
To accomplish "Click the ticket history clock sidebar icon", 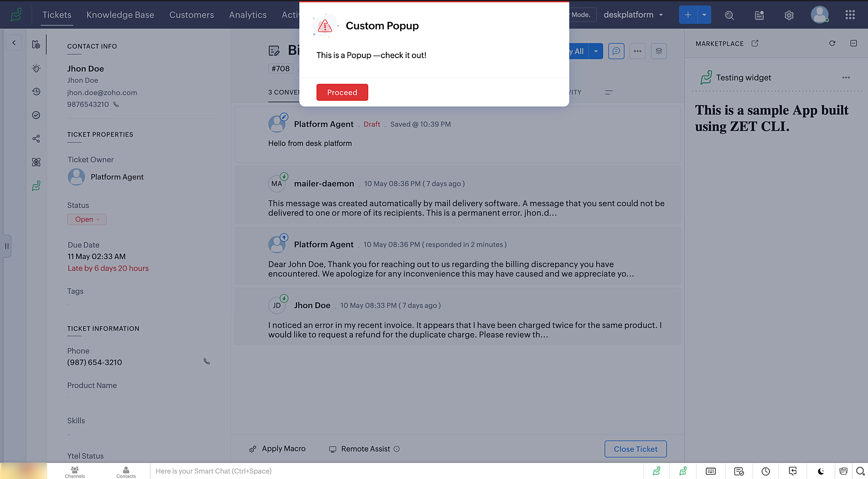I will [x=36, y=92].
